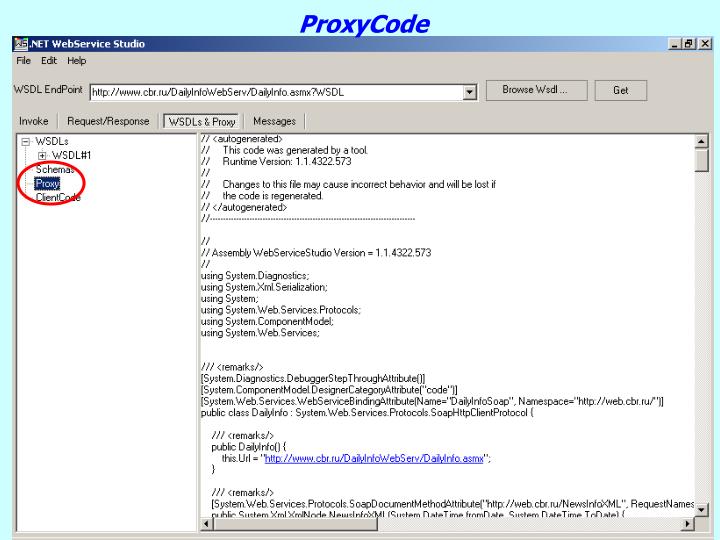Click the 'Runtime Version: 1.1.4322.573' comment

[287, 162]
